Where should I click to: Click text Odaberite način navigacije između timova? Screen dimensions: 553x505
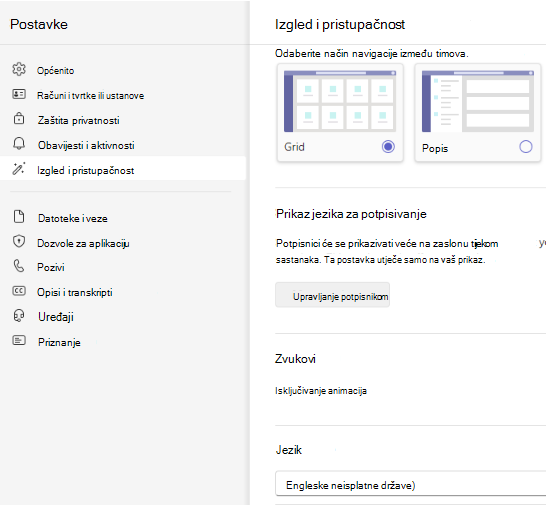pyautogui.click(x=372, y=54)
